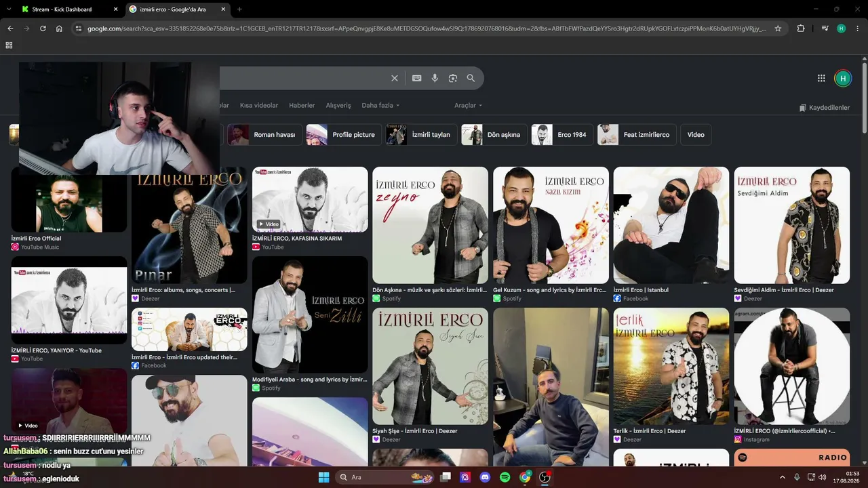Open the clock and date in system tray
The height and width of the screenshot is (488, 868).
click(x=847, y=477)
